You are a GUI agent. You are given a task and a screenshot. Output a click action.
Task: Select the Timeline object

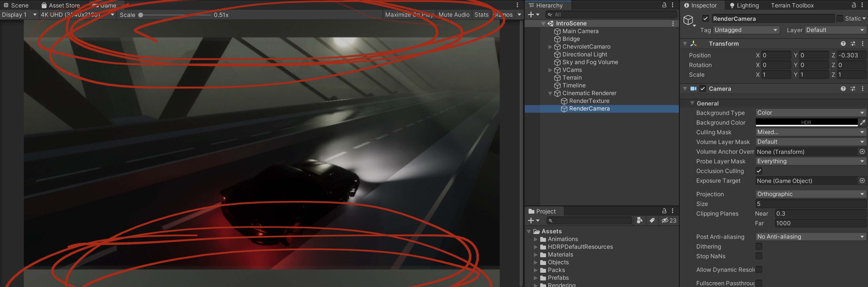tap(573, 85)
